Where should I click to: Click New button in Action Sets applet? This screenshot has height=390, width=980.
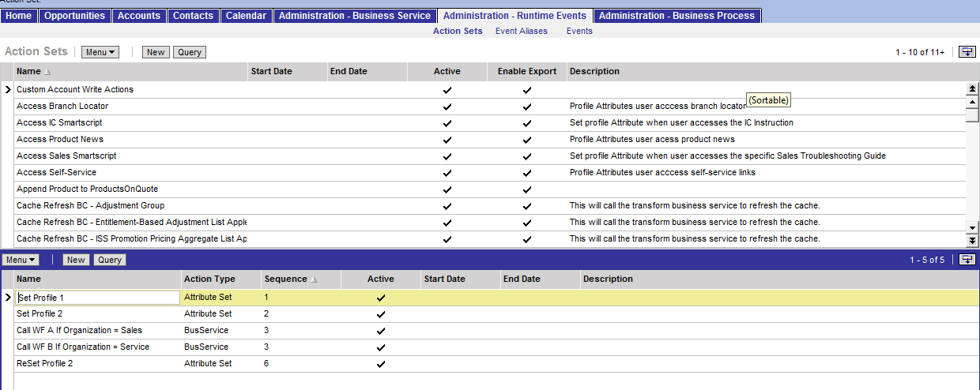pyautogui.click(x=156, y=52)
